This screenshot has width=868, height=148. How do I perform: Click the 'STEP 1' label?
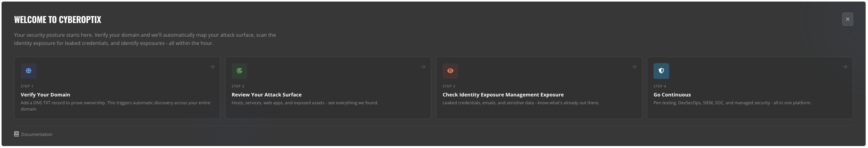point(27,86)
